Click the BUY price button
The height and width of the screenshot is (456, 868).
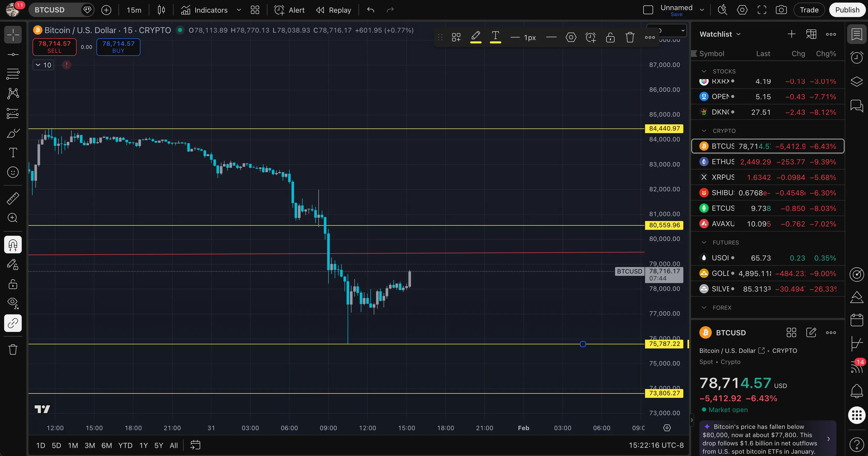(118, 47)
